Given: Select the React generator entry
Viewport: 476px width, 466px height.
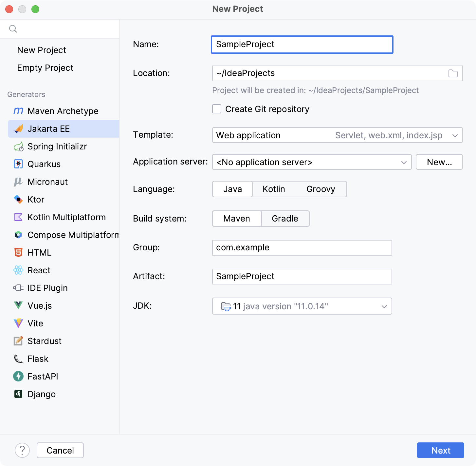Looking at the screenshot, I should pyautogui.click(x=64, y=270).
